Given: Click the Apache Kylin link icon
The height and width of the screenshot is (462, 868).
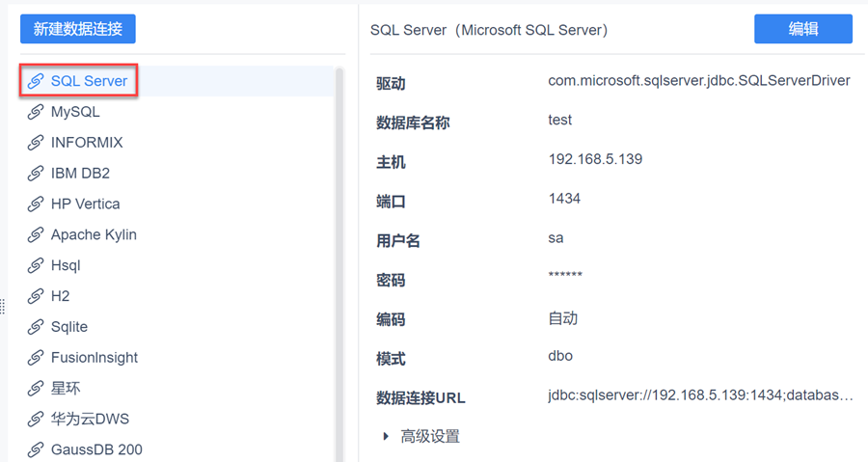Looking at the screenshot, I should click(36, 234).
